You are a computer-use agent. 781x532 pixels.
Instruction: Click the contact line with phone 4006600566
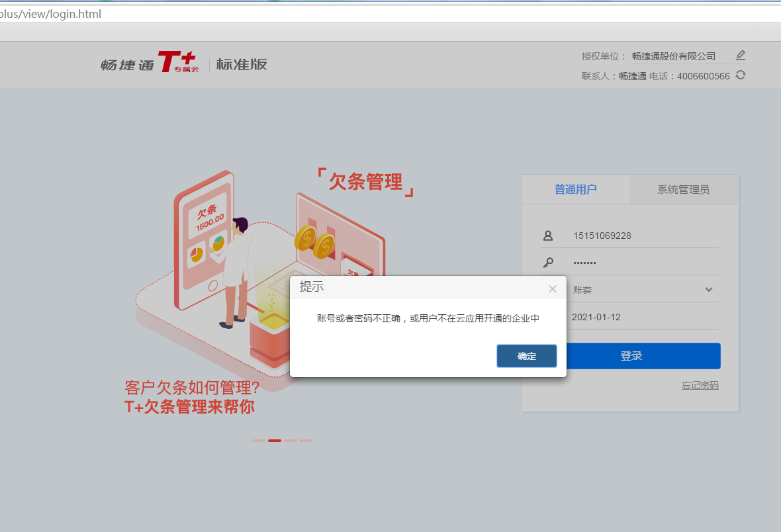(655, 76)
